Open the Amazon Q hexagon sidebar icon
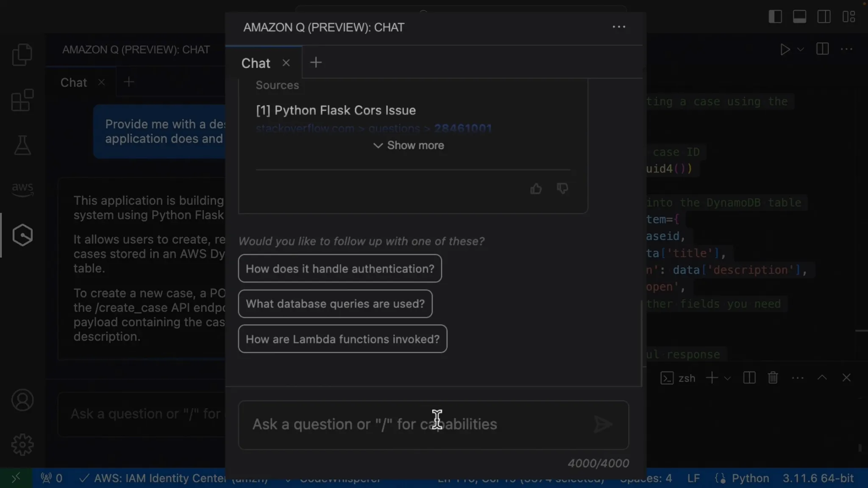868x488 pixels. pos(22,235)
